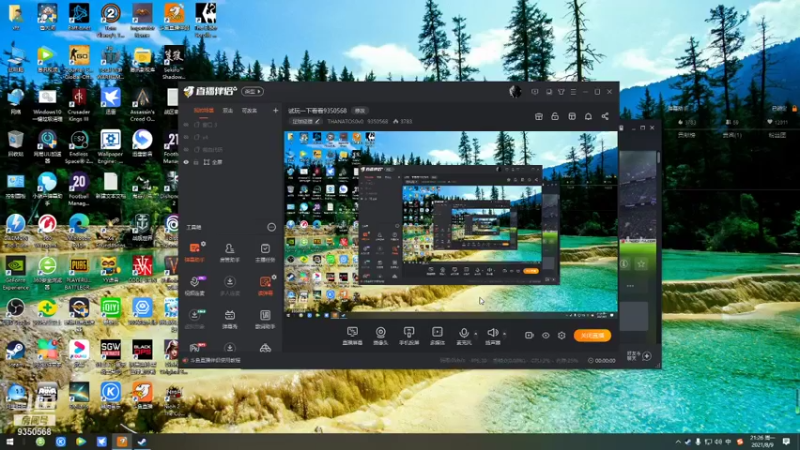Open the Sekiro desktop shortcut
Screen dimensions: 800x450
pyautogui.click(x=173, y=62)
